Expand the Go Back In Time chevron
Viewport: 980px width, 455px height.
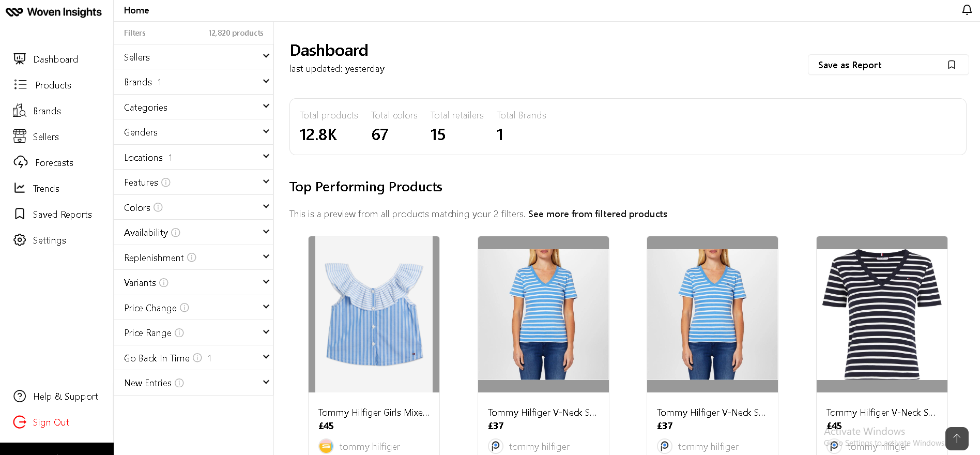click(x=266, y=357)
